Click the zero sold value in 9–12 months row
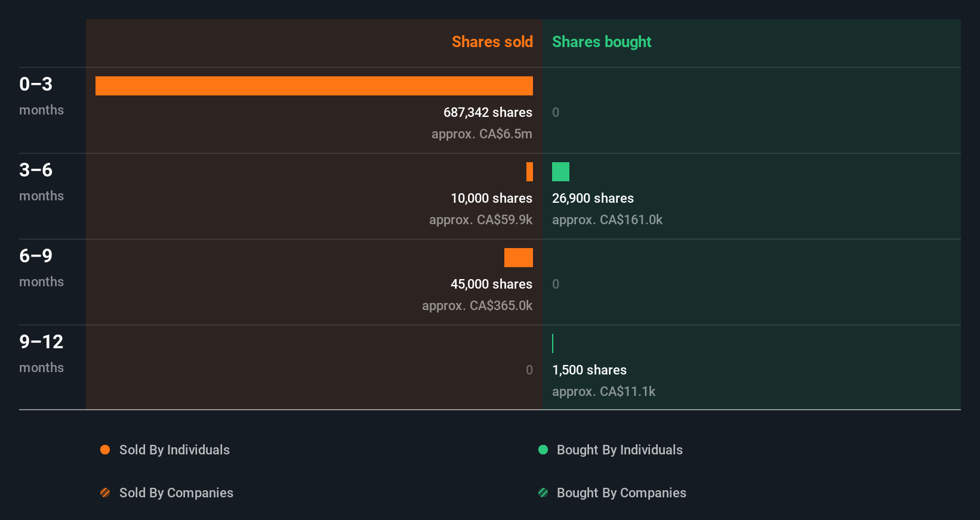Image resolution: width=980 pixels, height=520 pixels. click(x=529, y=370)
